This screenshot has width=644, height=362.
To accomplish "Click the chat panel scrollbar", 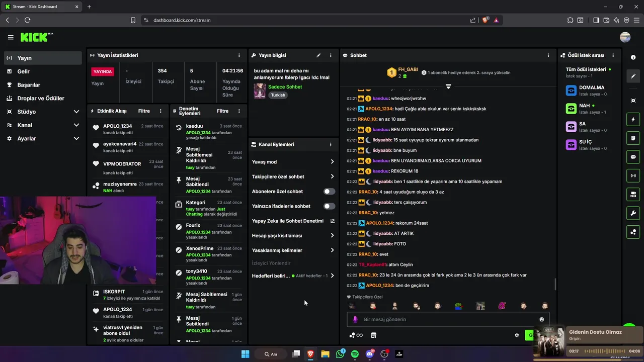I will [x=555, y=284].
